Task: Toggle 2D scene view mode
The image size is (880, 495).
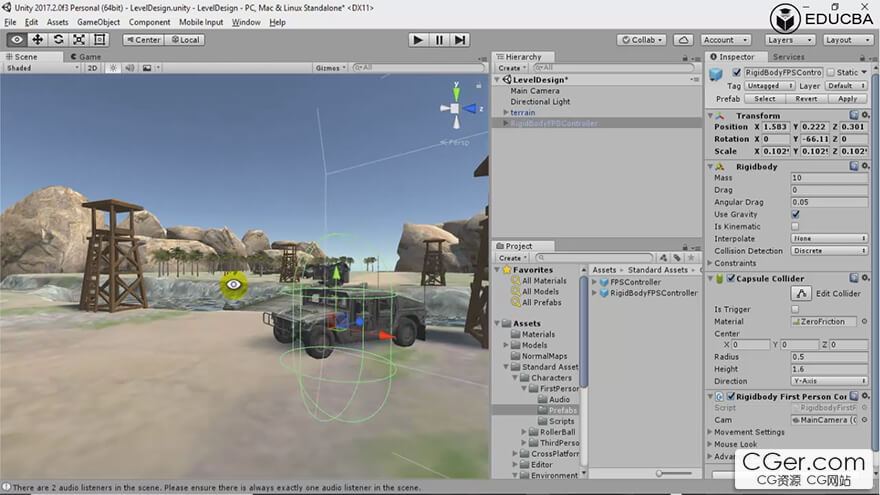Action: click(92, 68)
